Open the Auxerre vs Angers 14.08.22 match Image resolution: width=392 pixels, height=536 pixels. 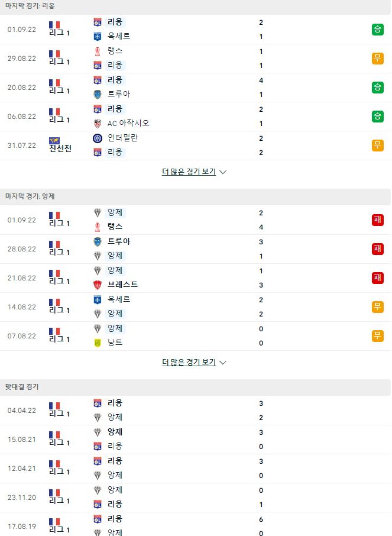point(196,307)
